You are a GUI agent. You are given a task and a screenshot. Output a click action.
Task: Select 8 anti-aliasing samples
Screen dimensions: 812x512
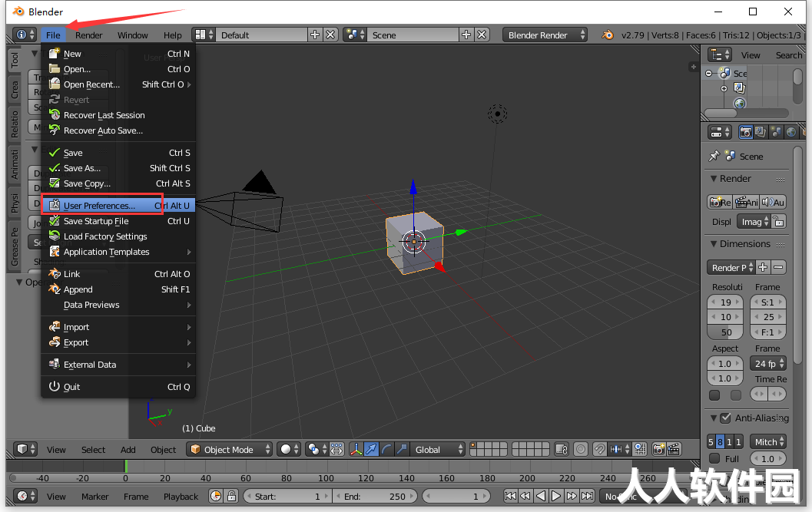tap(720, 442)
